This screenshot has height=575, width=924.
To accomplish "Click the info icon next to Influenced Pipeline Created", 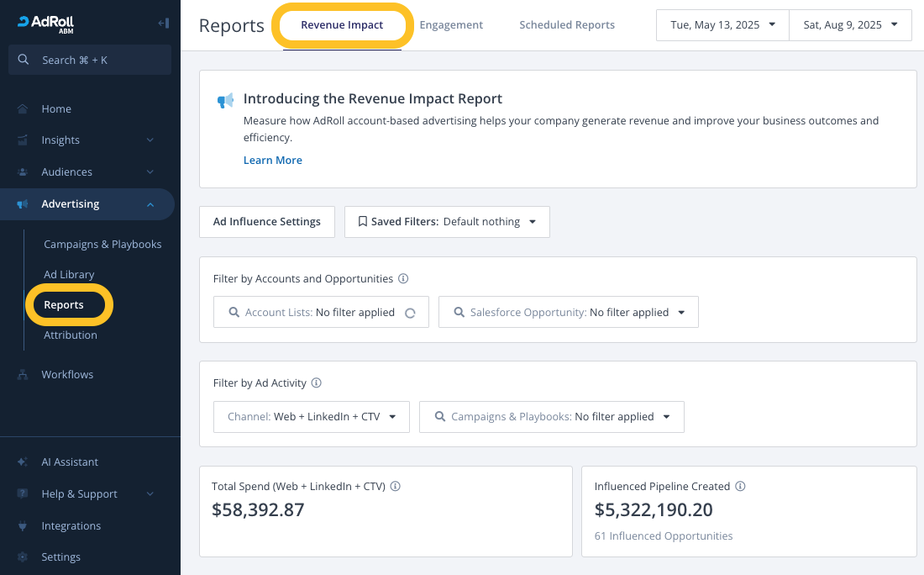I will point(741,486).
